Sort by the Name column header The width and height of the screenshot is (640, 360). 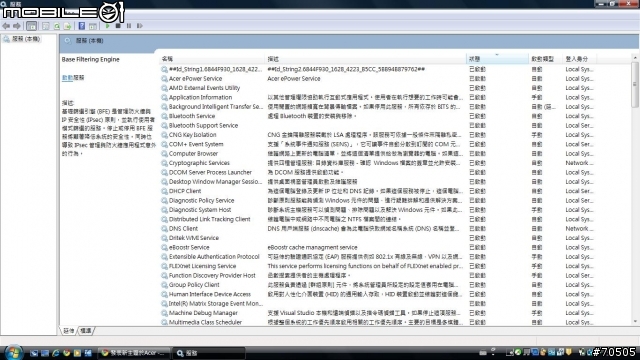(x=211, y=59)
